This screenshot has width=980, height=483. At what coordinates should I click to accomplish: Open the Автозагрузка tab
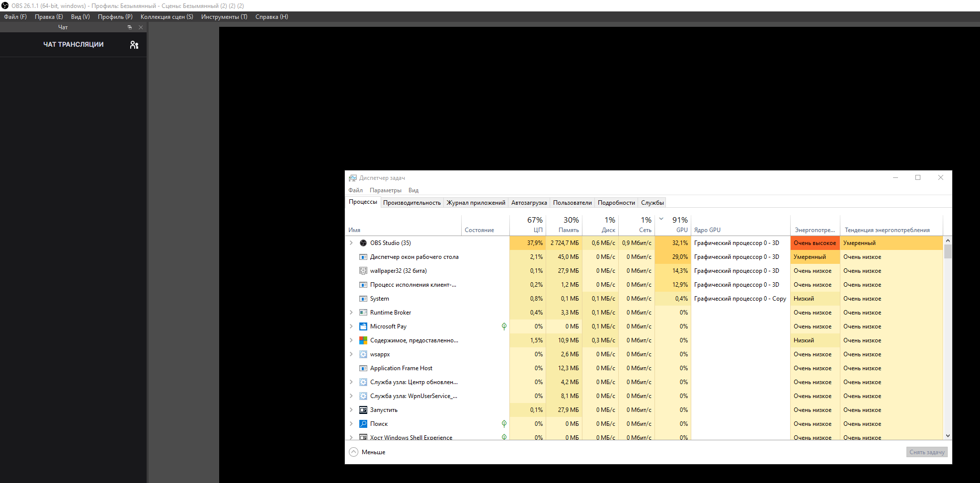(529, 202)
